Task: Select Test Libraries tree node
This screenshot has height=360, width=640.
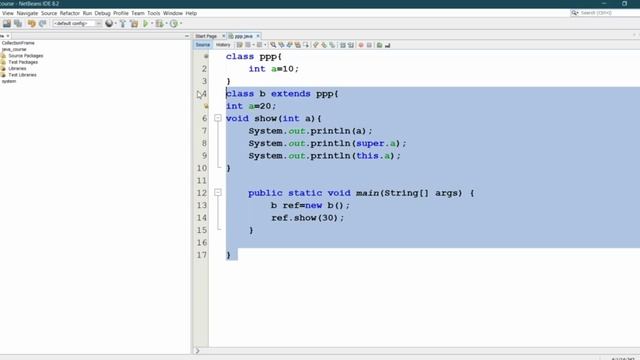Action: coord(22,75)
